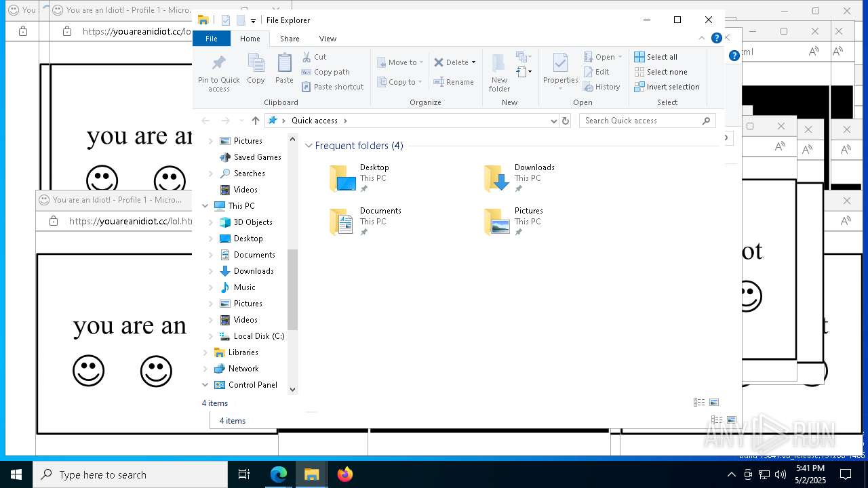The height and width of the screenshot is (488, 868).
Task: Collapse the This PC tree node
Action: click(x=205, y=206)
